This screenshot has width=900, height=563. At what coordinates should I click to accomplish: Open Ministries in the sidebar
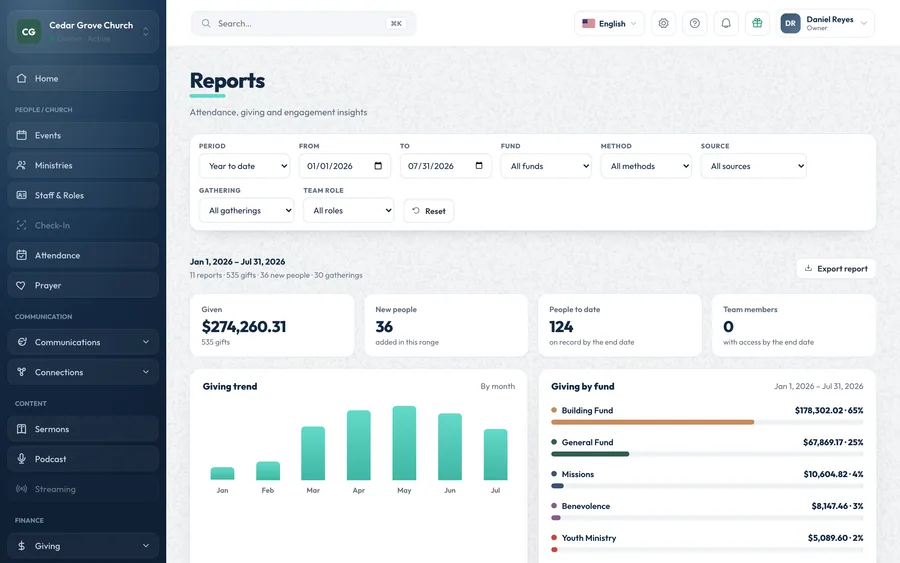click(x=83, y=165)
